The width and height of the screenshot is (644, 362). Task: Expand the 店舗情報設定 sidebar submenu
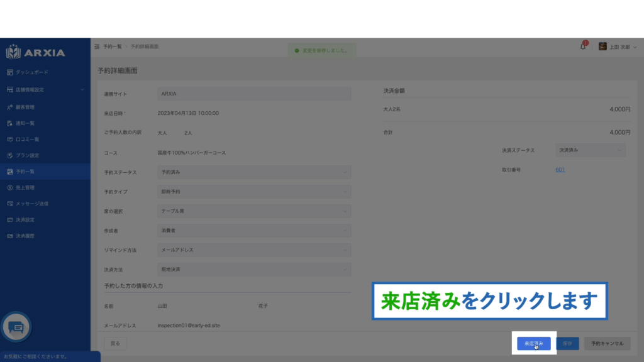point(82,90)
